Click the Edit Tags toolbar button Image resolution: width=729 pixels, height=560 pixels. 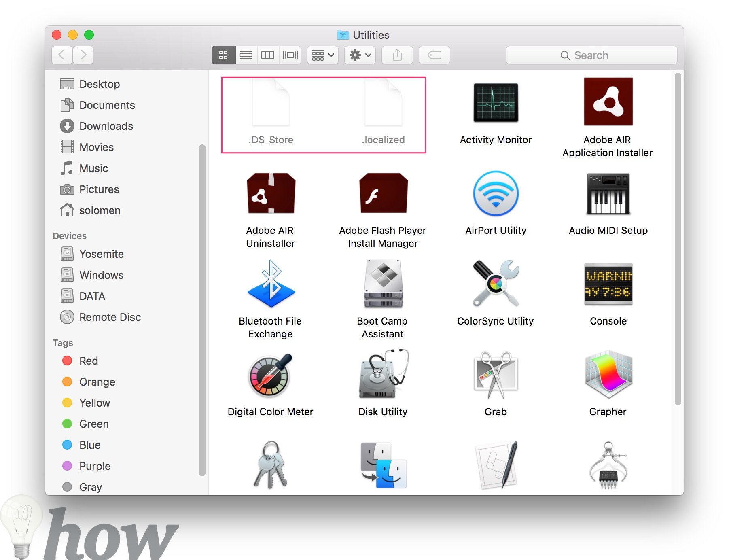point(434,55)
